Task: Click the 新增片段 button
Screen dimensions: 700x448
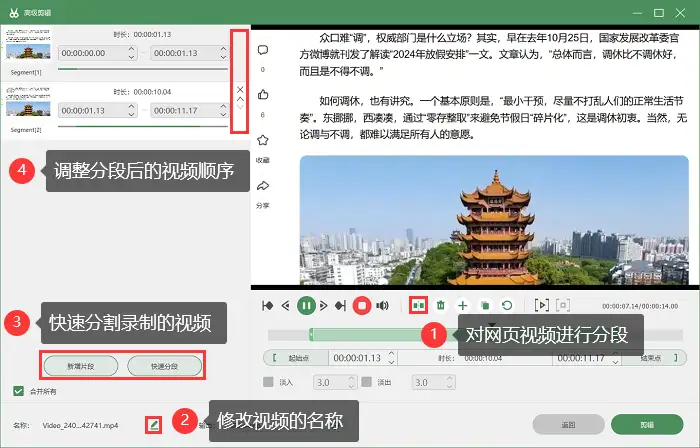Action: (x=81, y=366)
